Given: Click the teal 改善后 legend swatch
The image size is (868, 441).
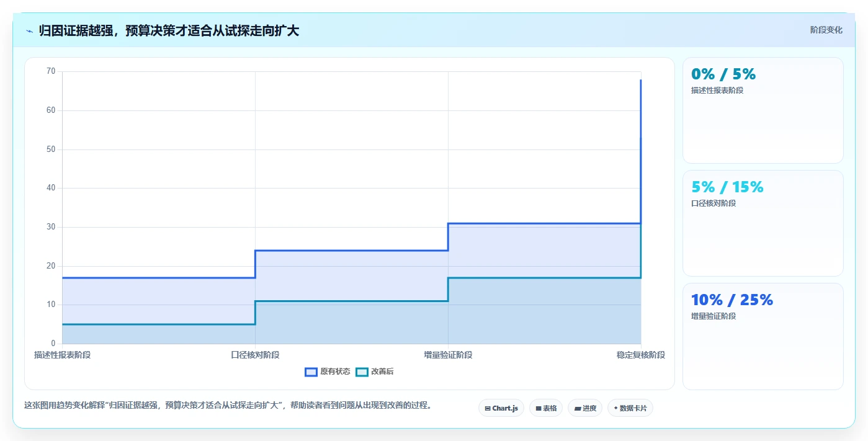Looking at the screenshot, I should click(x=362, y=372).
